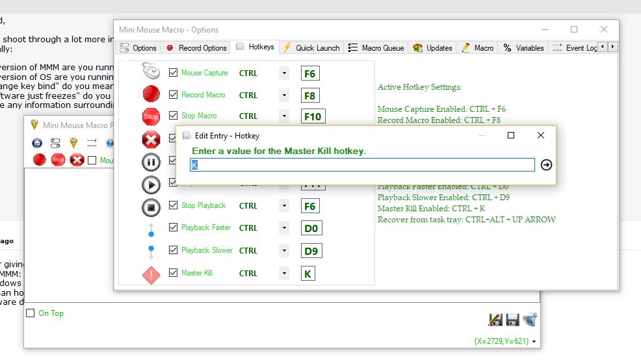
Task: Click the Stop Playback square icon
Action: point(151,207)
